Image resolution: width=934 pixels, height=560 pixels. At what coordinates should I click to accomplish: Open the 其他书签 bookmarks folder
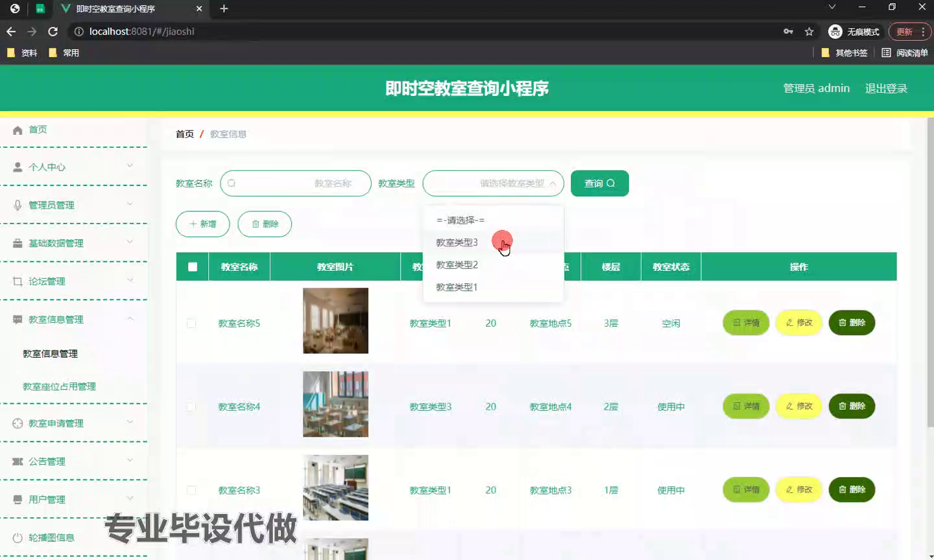click(844, 52)
